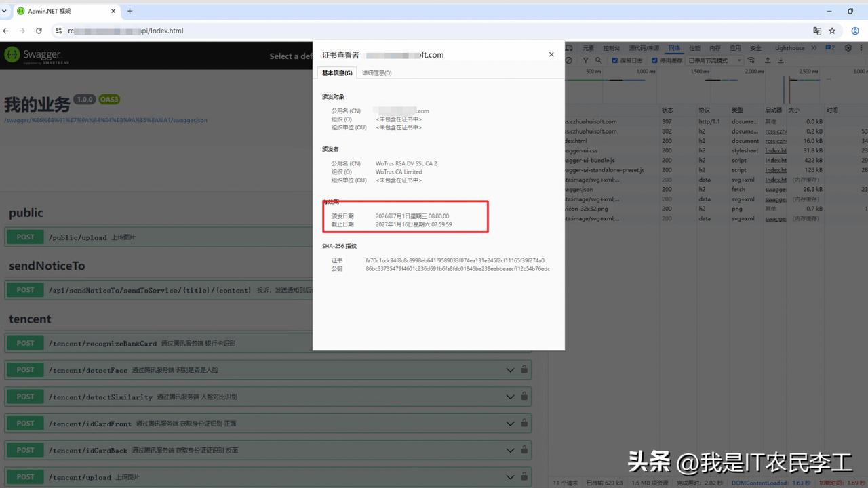Click the browser forward arrow
The width and height of the screenshot is (868, 488).
click(x=22, y=30)
